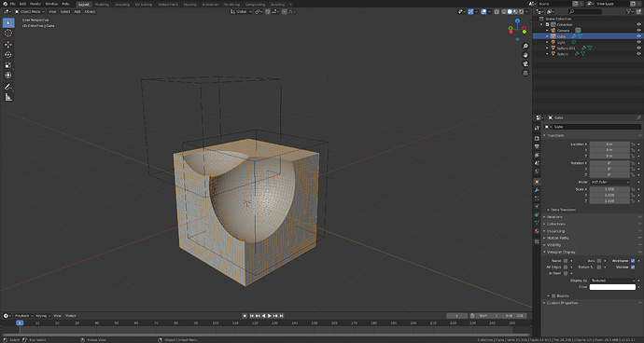
Task: Collapse the Transform panel
Action: pos(554,135)
